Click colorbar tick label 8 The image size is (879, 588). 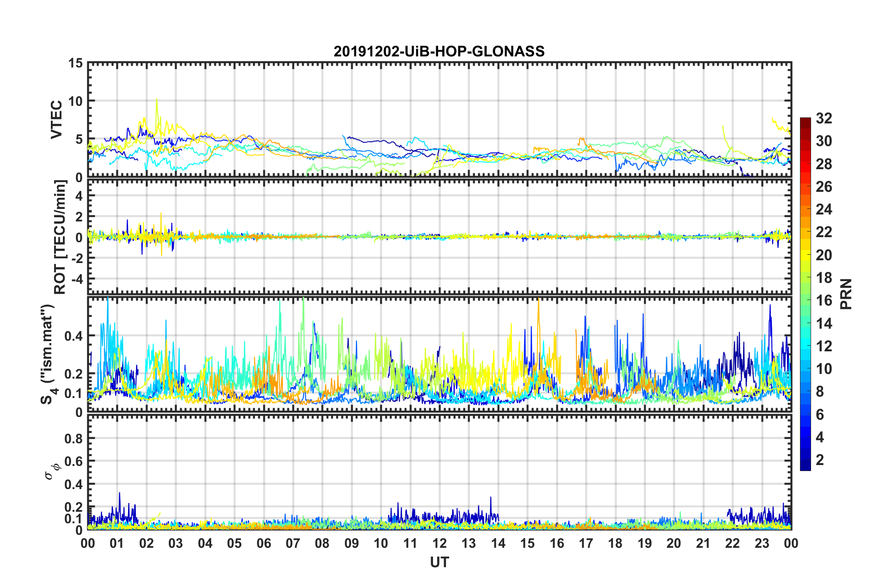[x=820, y=392]
